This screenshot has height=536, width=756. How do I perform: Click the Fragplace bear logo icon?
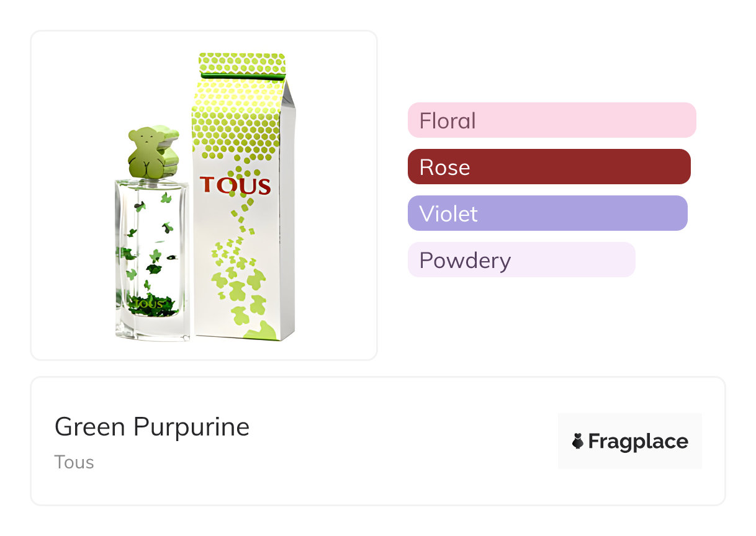point(578,441)
